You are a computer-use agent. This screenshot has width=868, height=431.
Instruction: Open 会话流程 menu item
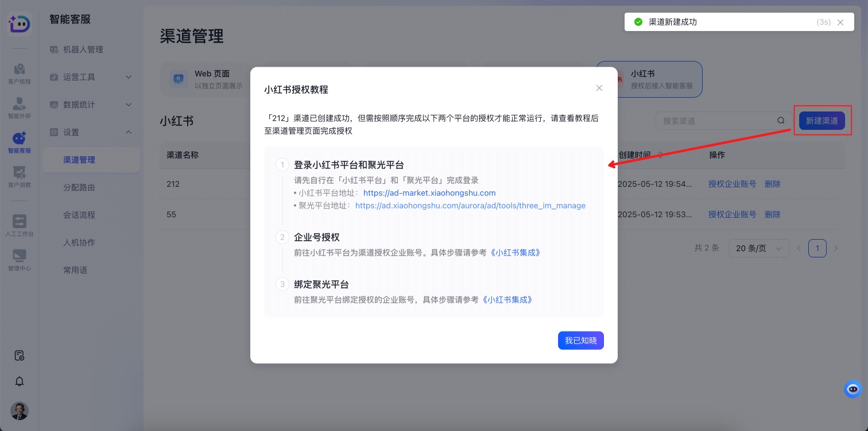coord(79,215)
